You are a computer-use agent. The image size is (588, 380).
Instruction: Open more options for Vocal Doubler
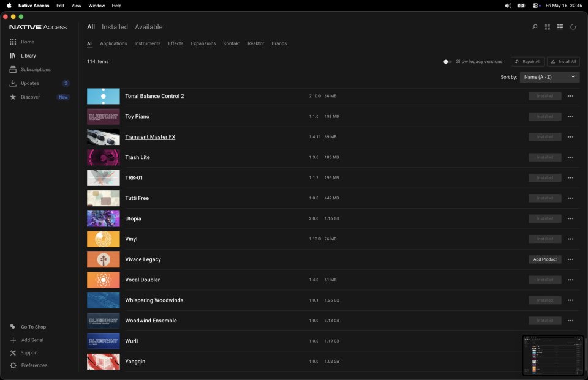click(x=570, y=280)
